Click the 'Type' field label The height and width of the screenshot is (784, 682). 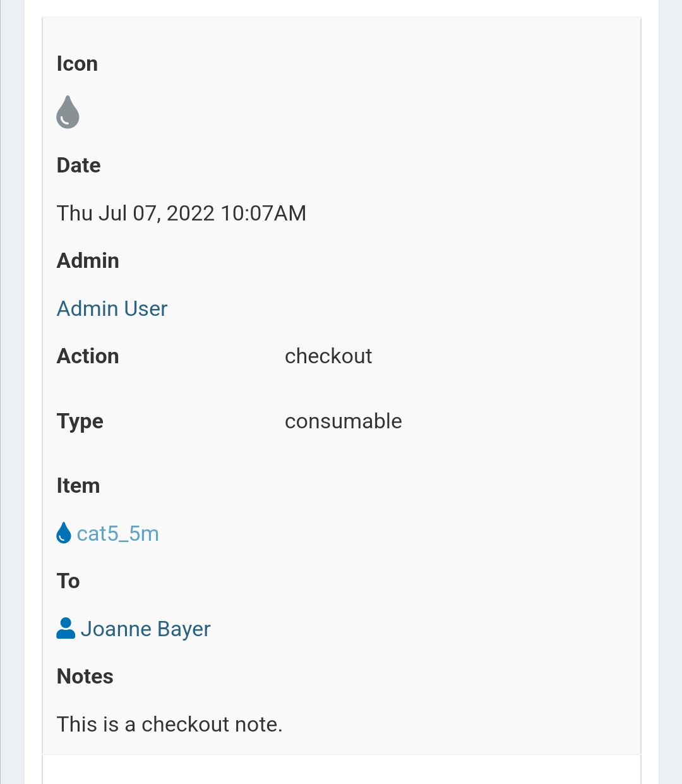(80, 421)
